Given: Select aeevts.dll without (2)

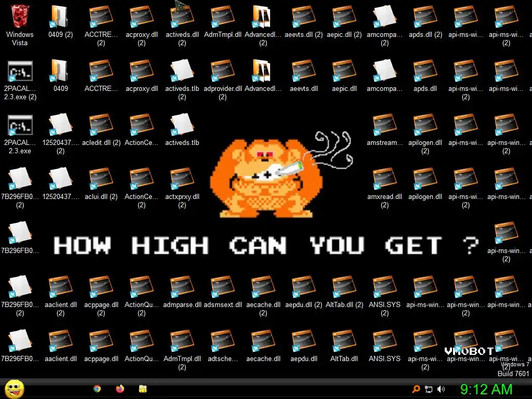Looking at the screenshot, I should pyautogui.click(x=303, y=71).
